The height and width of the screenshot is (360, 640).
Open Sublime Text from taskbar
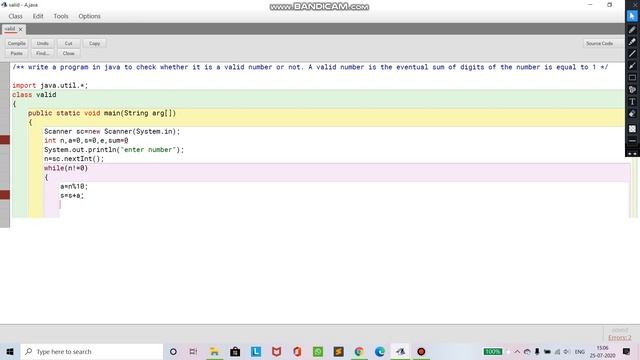tap(338, 351)
